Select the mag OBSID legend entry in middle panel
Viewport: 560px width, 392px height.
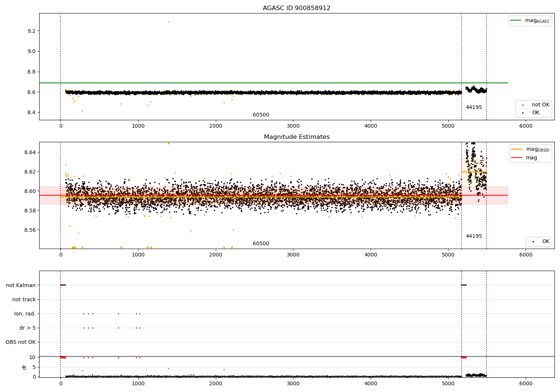coord(531,149)
